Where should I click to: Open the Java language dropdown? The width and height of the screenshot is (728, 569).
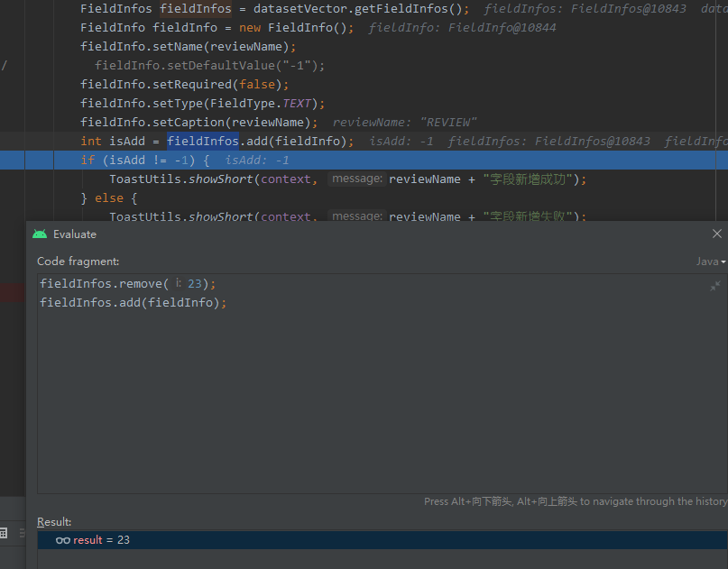tap(710, 262)
